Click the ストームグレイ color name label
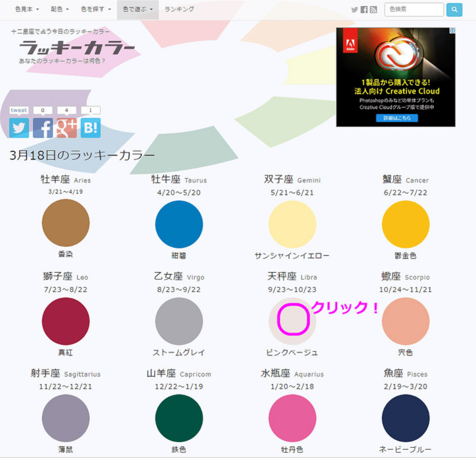The height and width of the screenshot is (458, 476). 179,353
